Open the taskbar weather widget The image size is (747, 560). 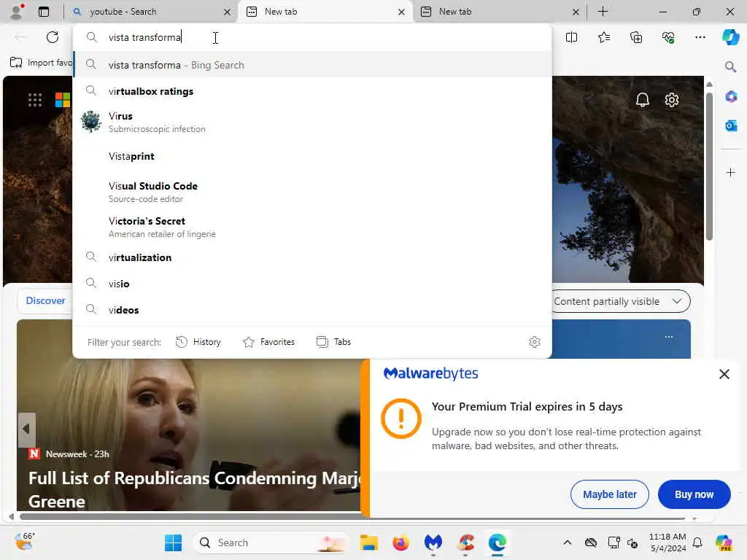(x=24, y=542)
